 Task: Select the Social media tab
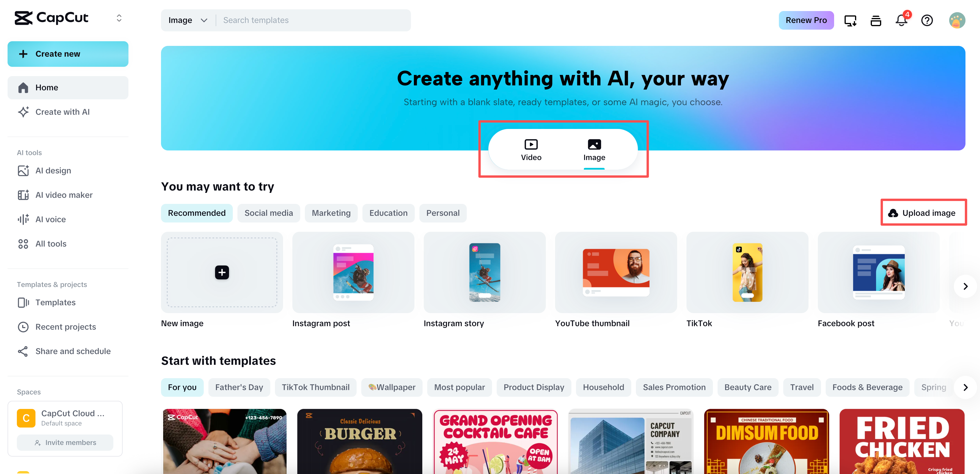(269, 213)
